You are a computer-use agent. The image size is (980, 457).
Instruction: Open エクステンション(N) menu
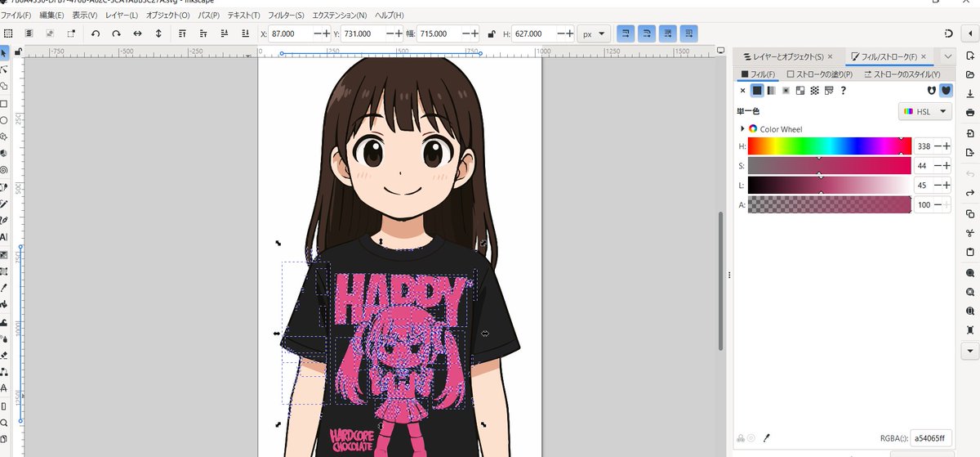pyautogui.click(x=340, y=16)
